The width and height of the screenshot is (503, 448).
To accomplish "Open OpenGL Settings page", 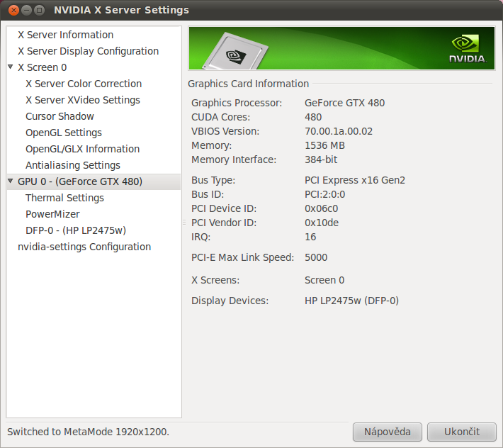I will click(x=64, y=133).
